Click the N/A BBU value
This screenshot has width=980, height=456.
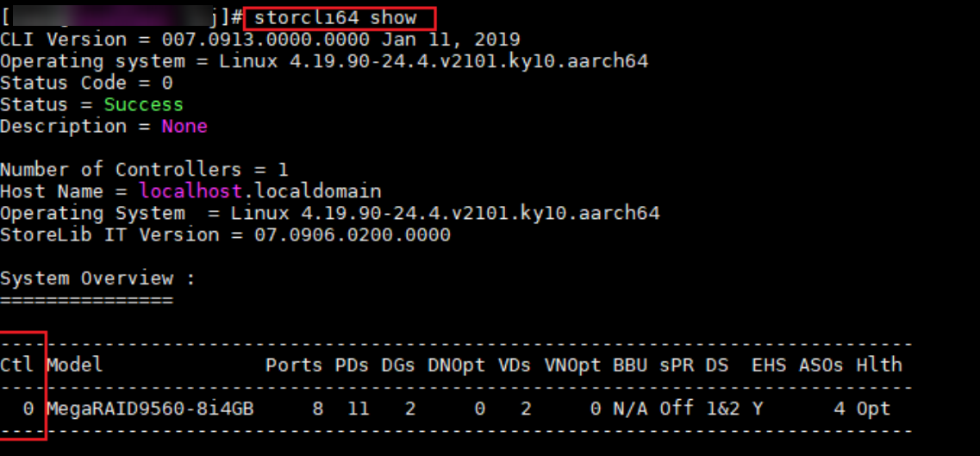point(630,409)
